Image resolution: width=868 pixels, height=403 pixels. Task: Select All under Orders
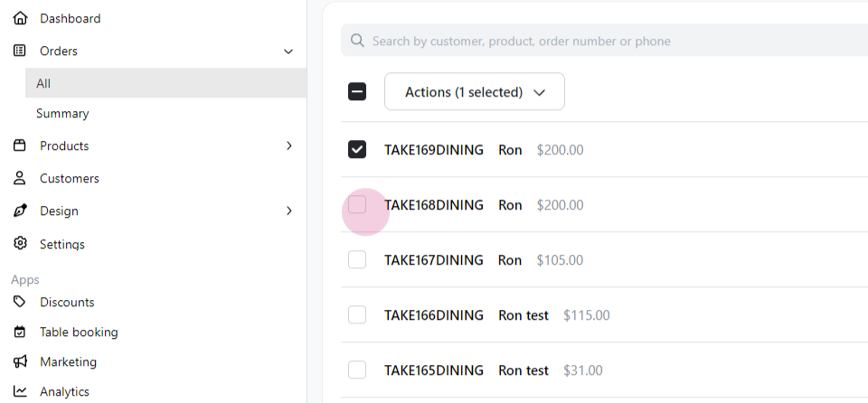pyautogui.click(x=165, y=83)
